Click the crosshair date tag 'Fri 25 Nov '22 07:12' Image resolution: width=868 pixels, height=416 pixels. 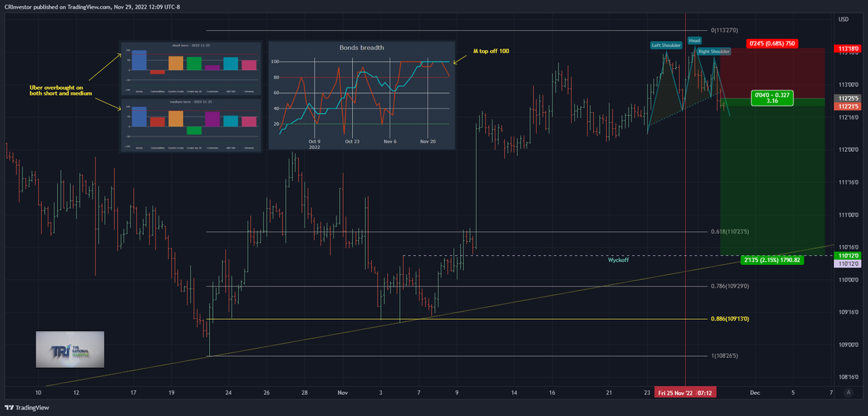point(685,393)
